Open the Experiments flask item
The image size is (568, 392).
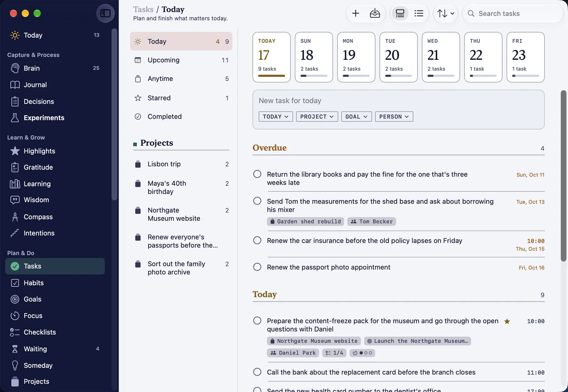point(55,118)
